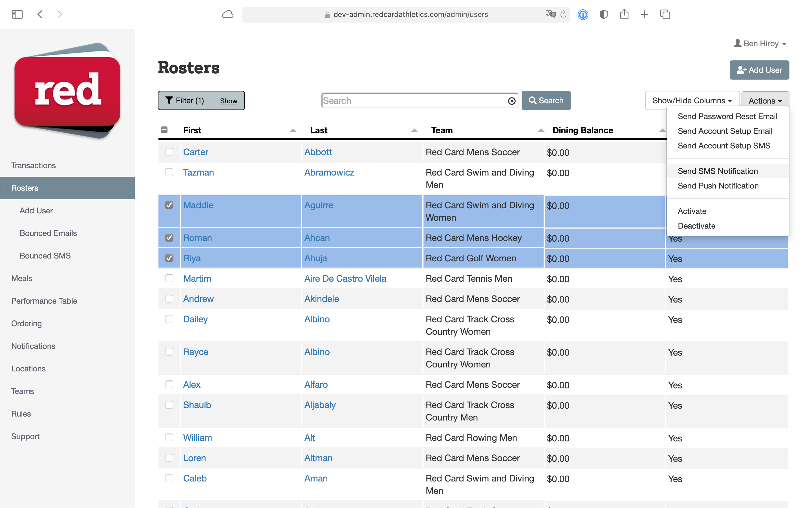Open the Ben Hirby user dropdown
Screen dimensions: 812x508
pyautogui.click(x=760, y=44)
